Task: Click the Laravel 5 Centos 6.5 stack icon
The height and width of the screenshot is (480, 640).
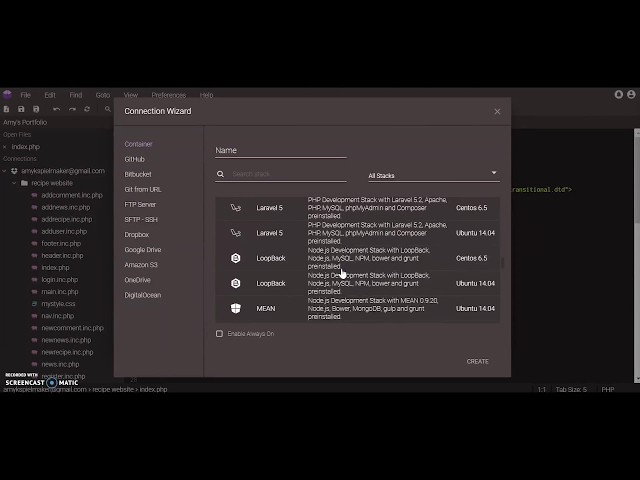Action: point(236,208)
